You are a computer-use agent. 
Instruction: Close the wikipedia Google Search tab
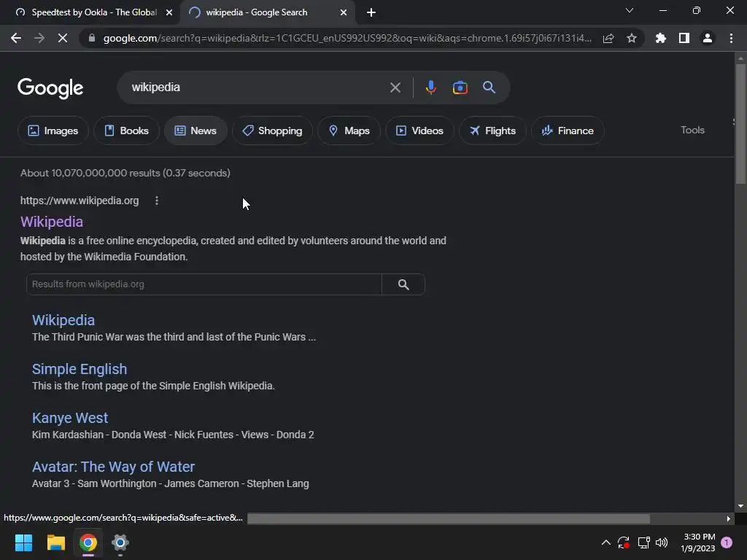pyautogui.click(x=344, y=12)
